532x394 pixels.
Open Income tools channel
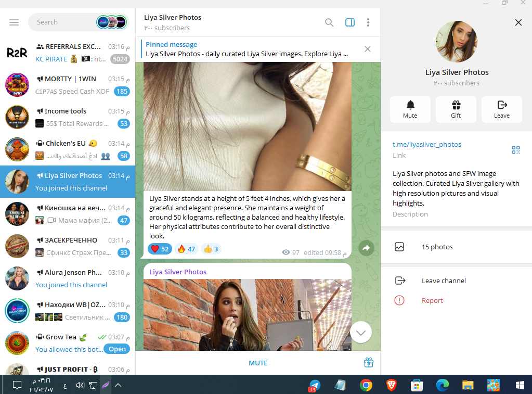68,117
